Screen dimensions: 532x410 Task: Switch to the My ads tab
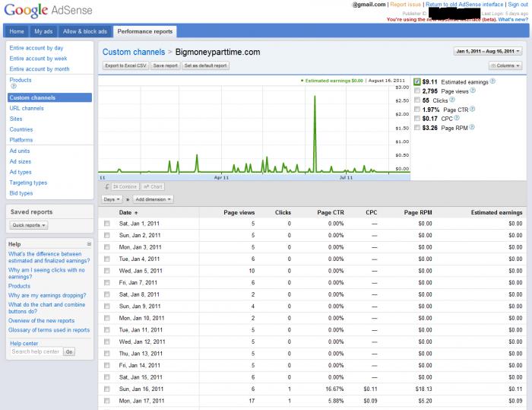click(43, 31)
